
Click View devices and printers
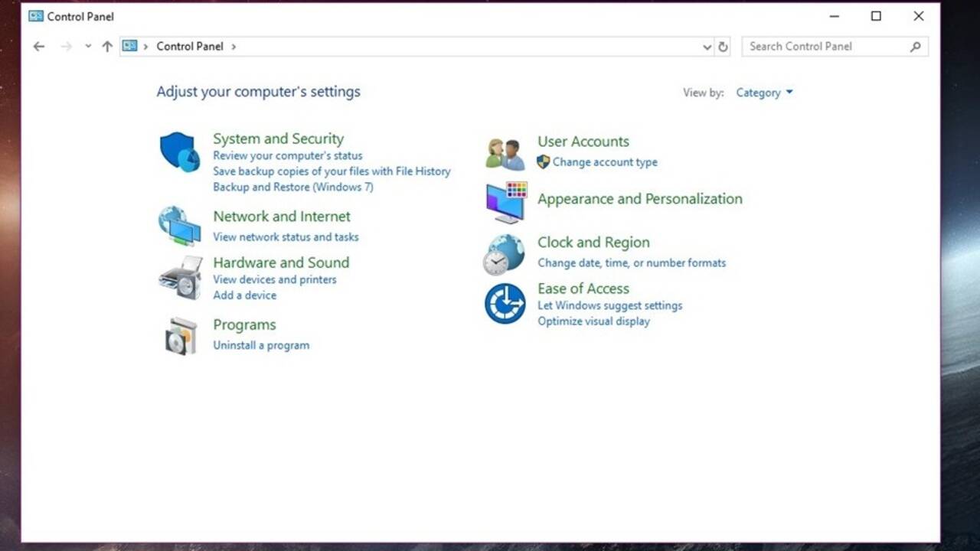pos(275,279)
